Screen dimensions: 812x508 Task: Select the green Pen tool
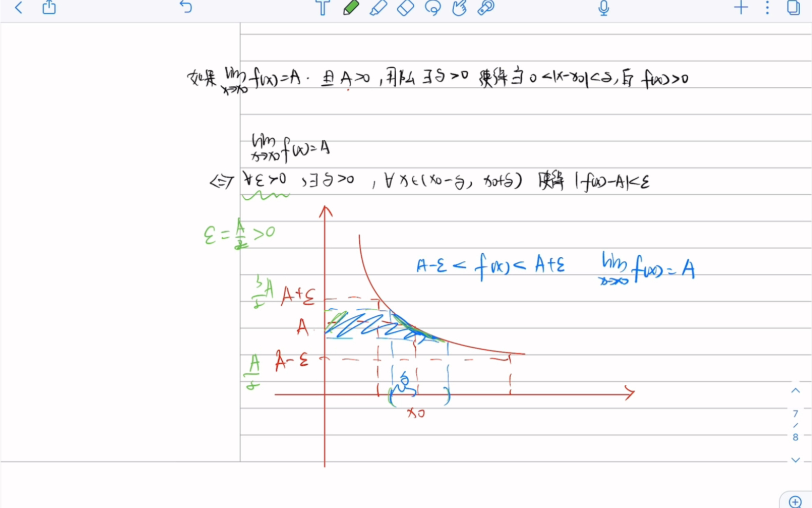point(351,8)
